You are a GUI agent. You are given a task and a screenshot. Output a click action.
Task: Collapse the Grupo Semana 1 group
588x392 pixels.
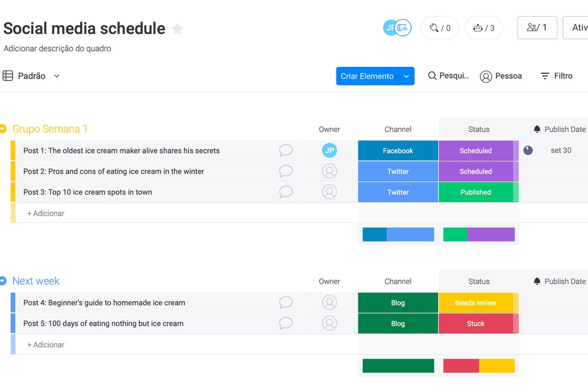click(3, 129)
